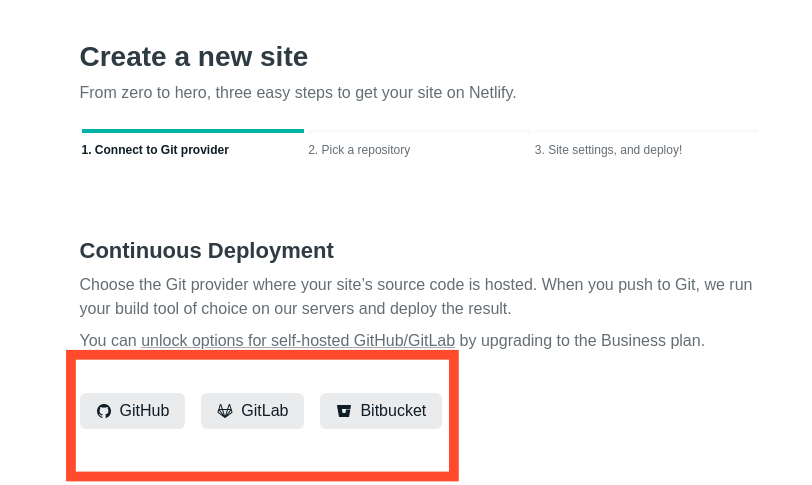Click the Continuous Deployment heading

pyautogui.click(x=206, y=250)
